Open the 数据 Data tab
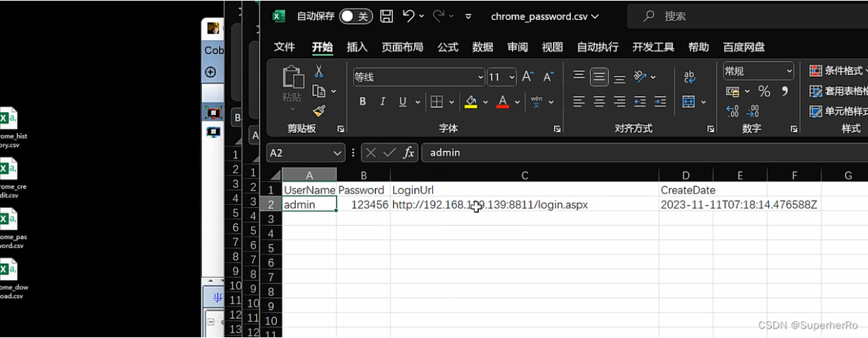The image size is (868, 338). pyautogui.click(x=483, y=47)
